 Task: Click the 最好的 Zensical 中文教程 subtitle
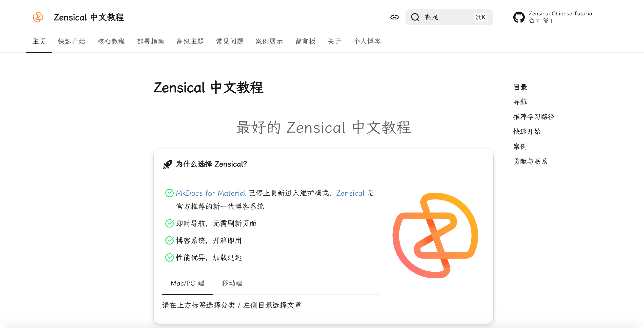[324, 127]
